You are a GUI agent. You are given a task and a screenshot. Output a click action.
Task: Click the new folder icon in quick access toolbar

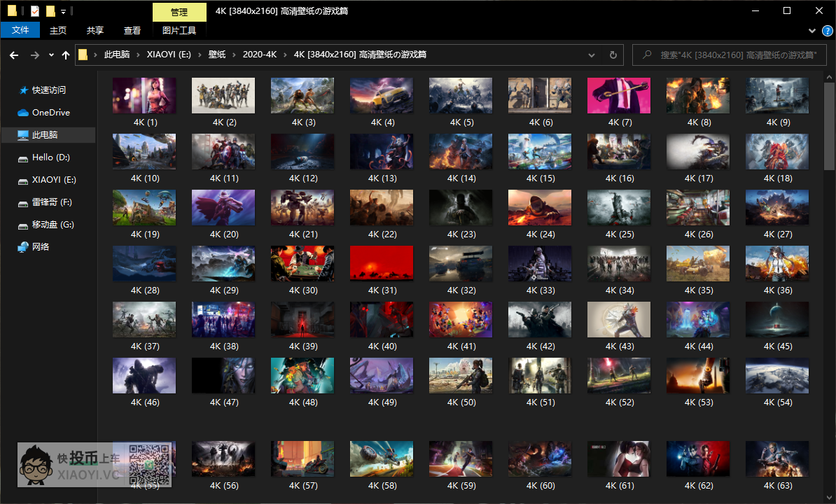click(x=50, y=10)
